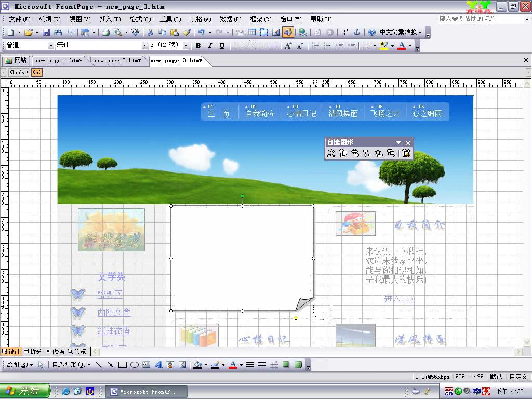
Task: Toggle Bold formatting
Action: [x=198, y=46]
